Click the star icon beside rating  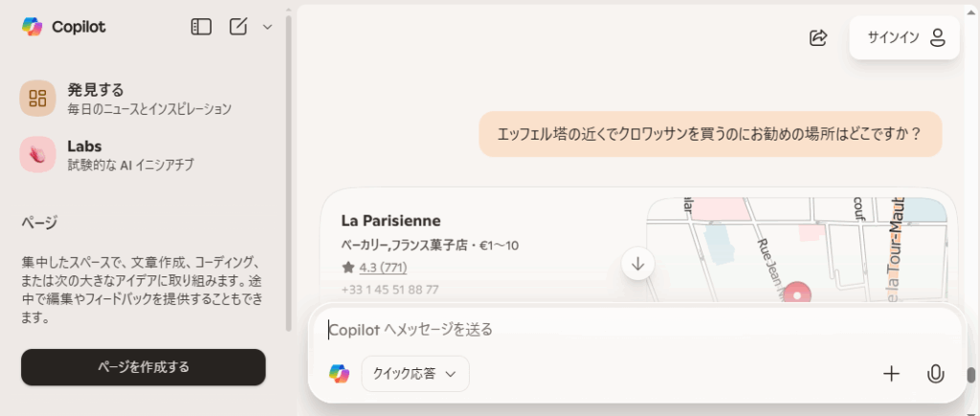(348, 268)
